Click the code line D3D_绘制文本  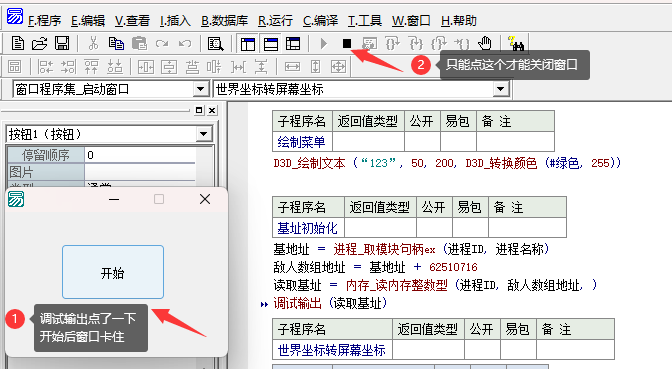(x=447, y=163)
